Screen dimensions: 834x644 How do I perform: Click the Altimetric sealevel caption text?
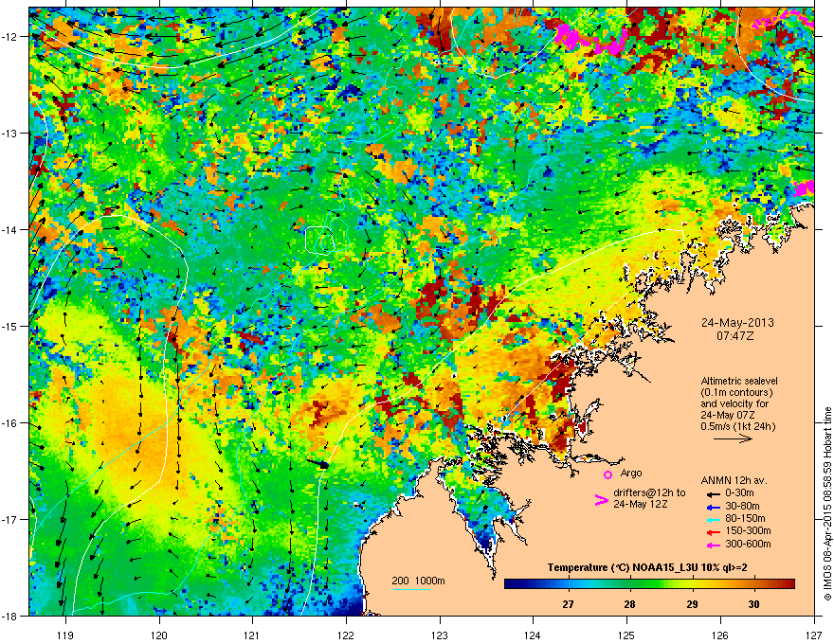click(739, 403)
